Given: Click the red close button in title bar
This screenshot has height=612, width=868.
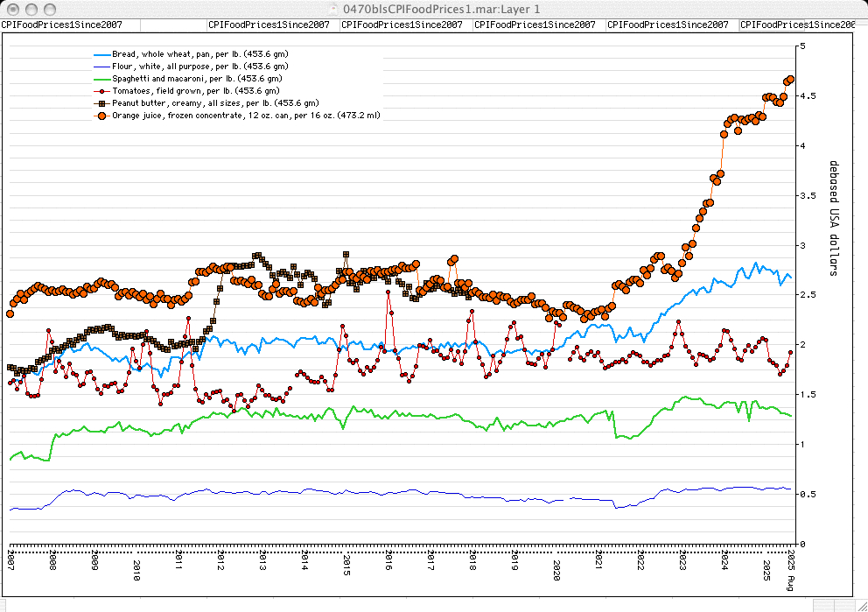Looking at the screenshot, I should click(11, 9).
